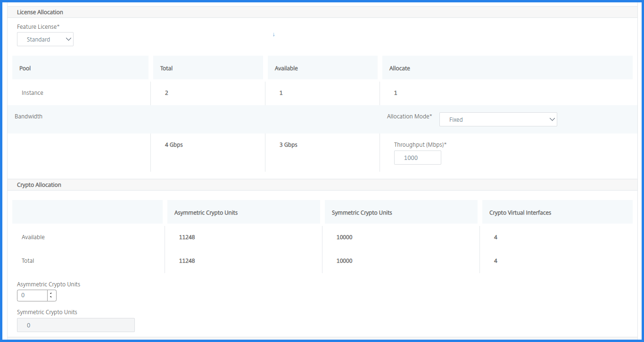The image size is (644, 342).
Task: Click the Allocation Mode field label
Action: pyautogui.click(x=409, y=116)
